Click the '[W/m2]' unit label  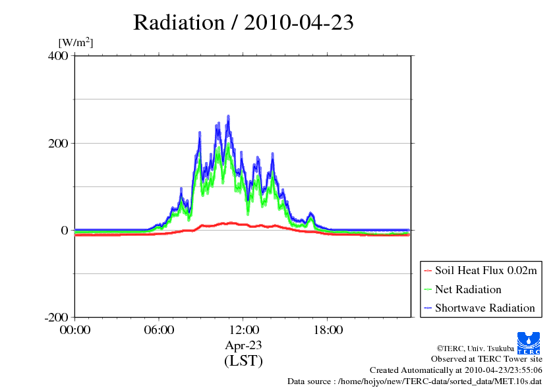click(x=76, y=42)
